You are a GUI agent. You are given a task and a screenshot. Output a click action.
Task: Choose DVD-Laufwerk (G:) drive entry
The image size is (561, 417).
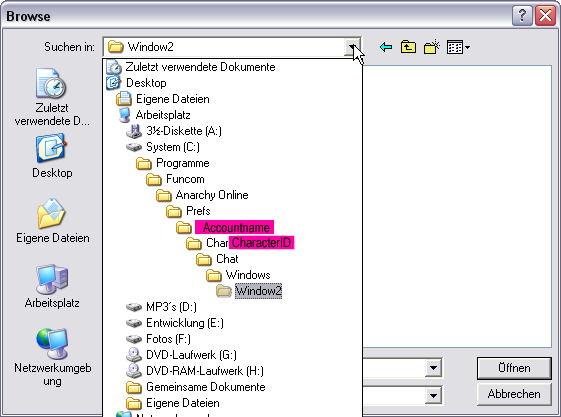tap(181, 355)
